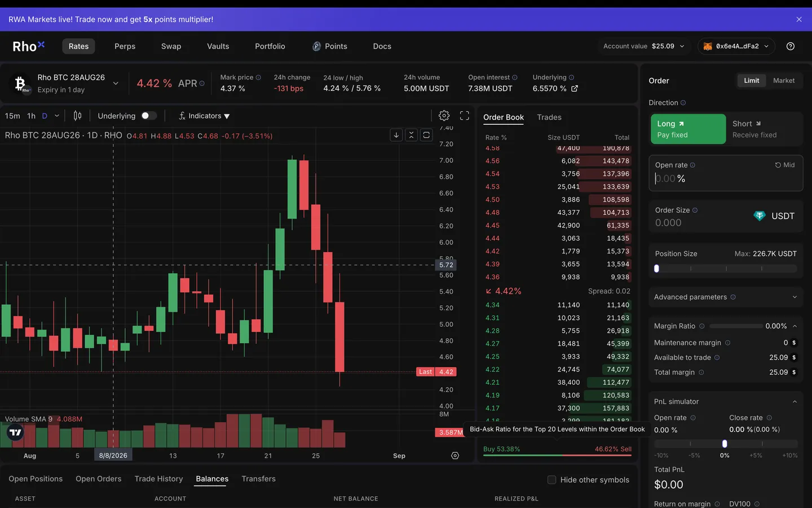Set open rate to Mid
The height and width of the screenshot is (508, 812).
(x=784, y=165)
